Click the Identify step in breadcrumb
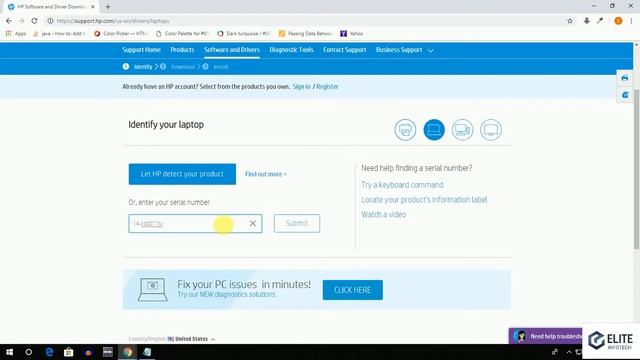 pyautogui.click(x=143, y=67)
